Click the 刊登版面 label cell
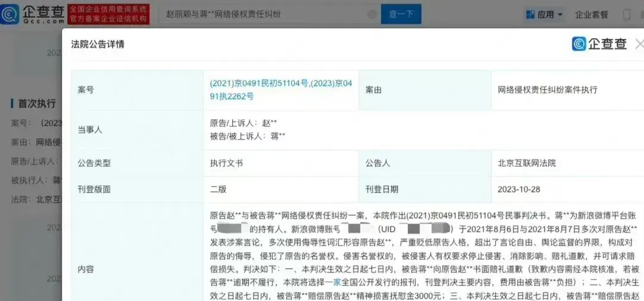644x301 pixels. (137, 190)
